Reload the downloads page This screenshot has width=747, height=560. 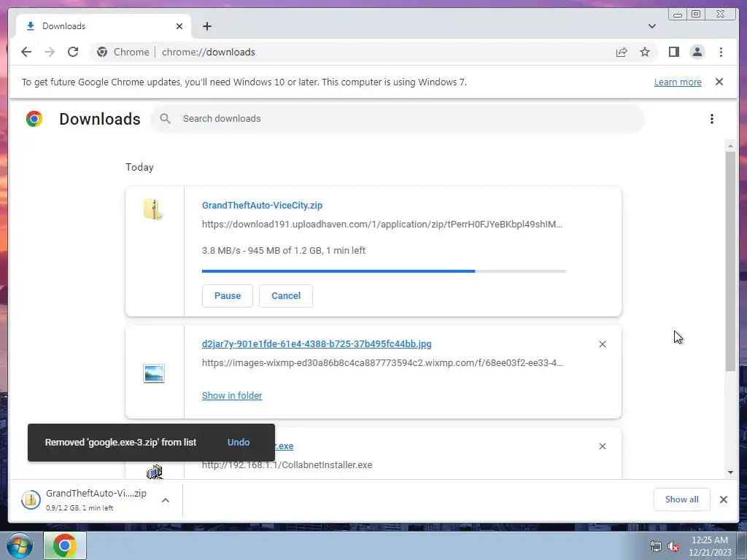coord(73,52)
